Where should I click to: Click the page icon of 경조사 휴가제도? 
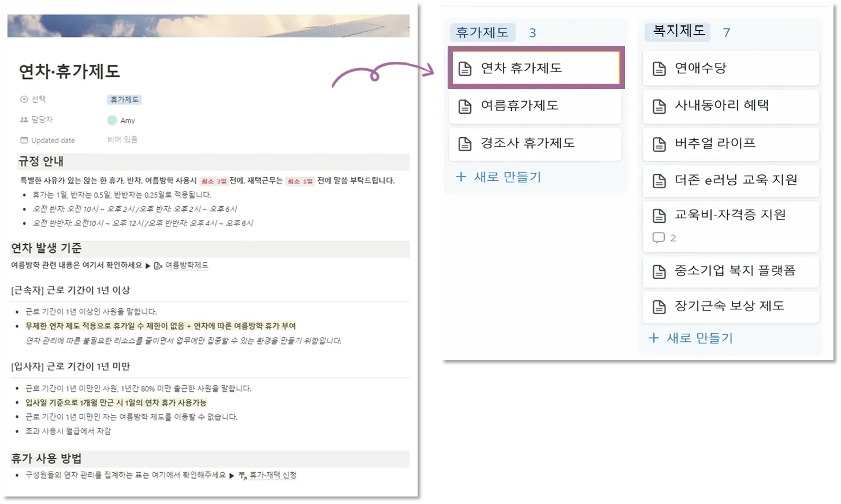tap(465, 144)
